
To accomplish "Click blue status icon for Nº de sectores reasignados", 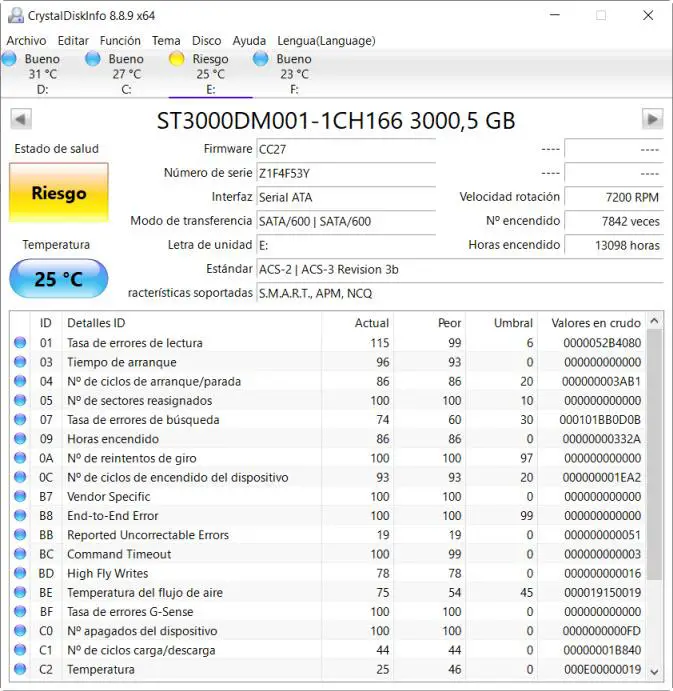I will [x=20, y=400].
